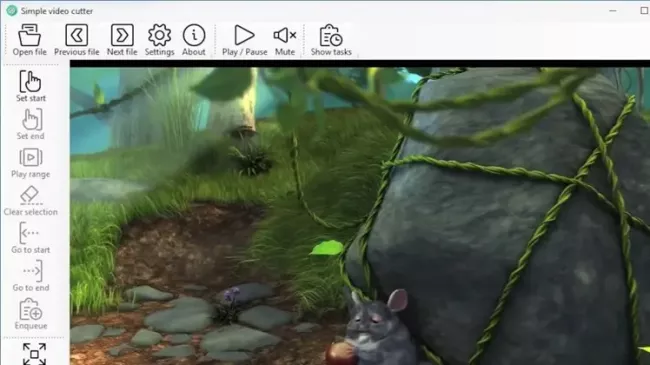This screenshot has height=365, width=650.
Task: Jump with Go to start
Action: click(x=31, y=238)
